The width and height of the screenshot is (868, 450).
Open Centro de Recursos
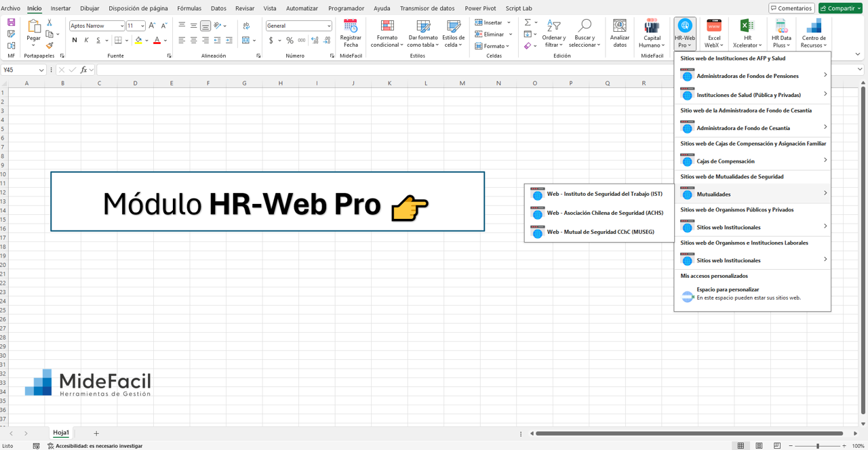814,34
